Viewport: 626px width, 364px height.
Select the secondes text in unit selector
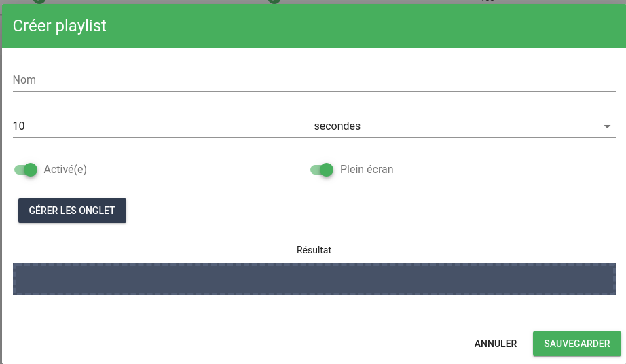tap(337, 126)
